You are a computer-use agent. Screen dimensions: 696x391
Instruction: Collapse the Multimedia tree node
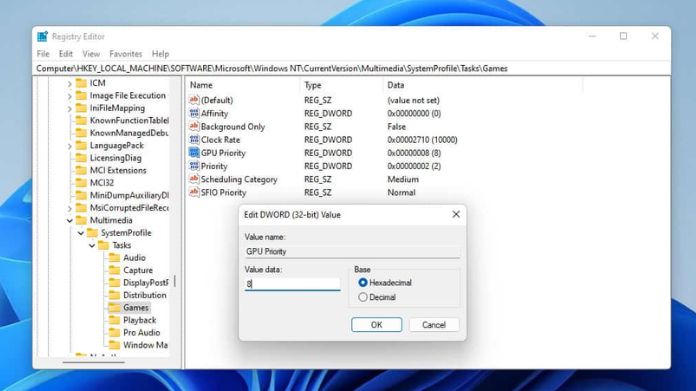tap(70, 220)
